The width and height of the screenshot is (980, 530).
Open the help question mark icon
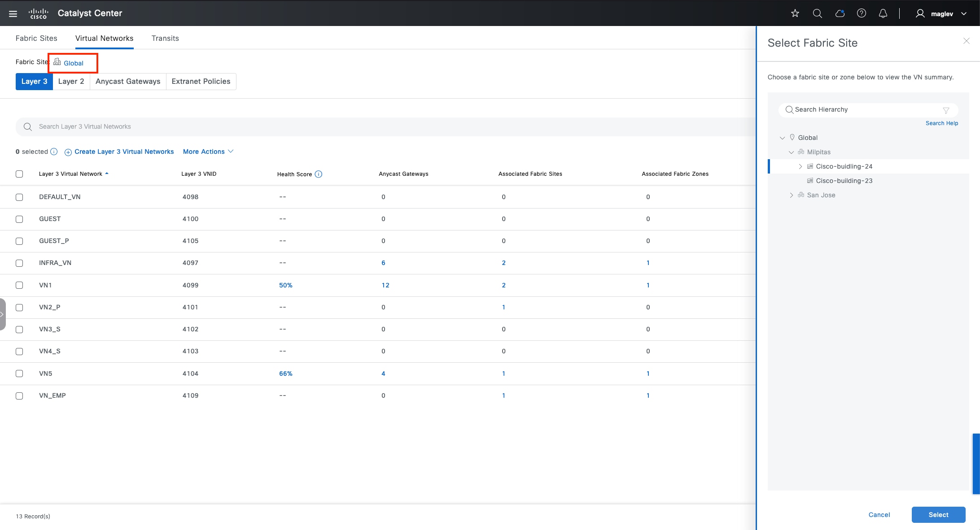coord(861,13)
